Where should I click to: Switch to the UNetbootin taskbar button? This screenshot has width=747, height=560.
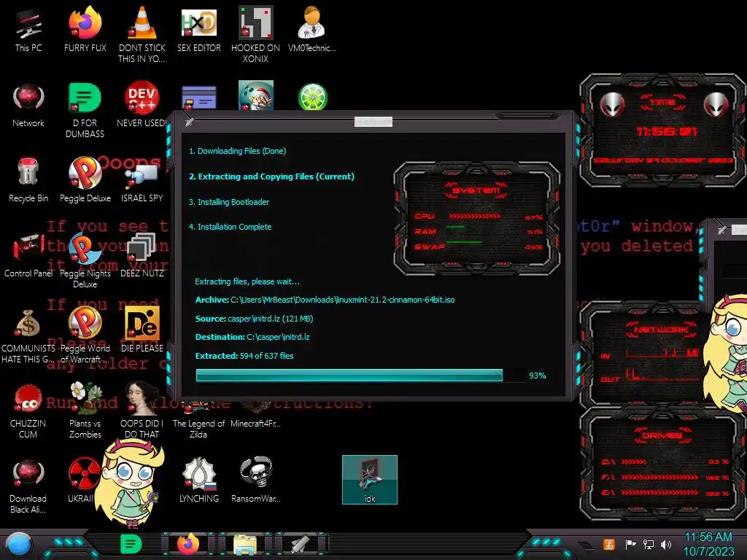(301, 544)
